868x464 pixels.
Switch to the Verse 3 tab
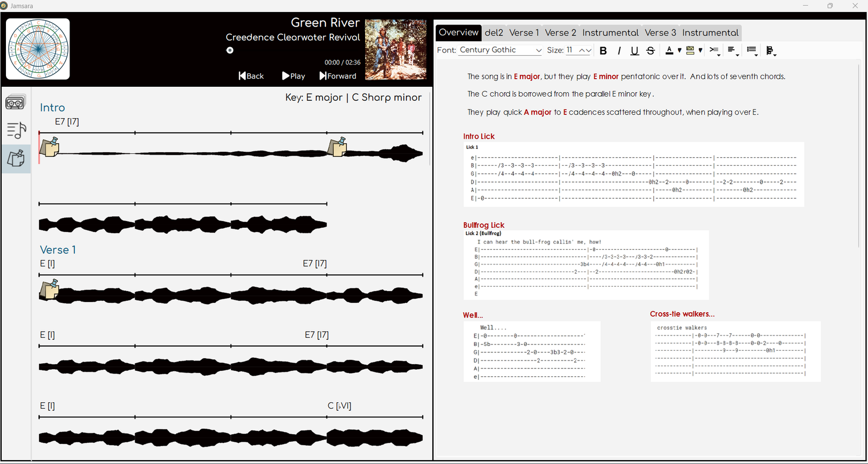[x=660, y=33]
